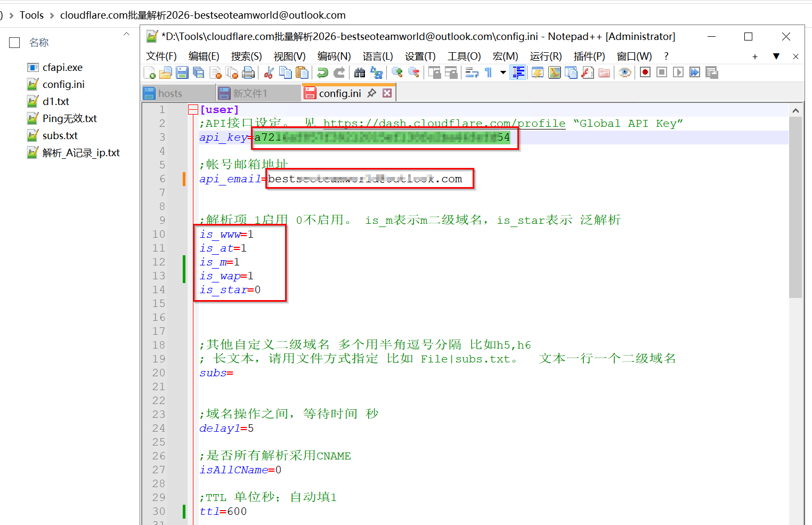Stop macro recording
This screenshot has width=812, height=525.
pyautogui.click(x=662, y=72)
